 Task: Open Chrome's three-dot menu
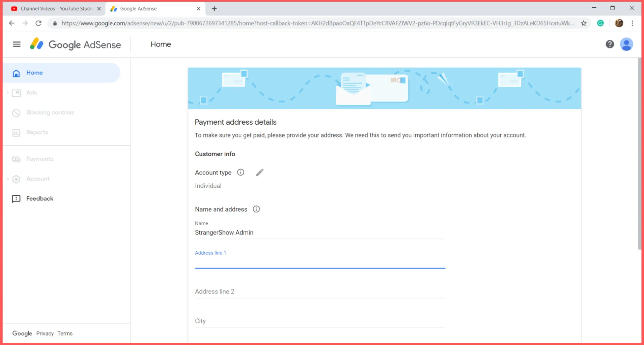(633, 23)
